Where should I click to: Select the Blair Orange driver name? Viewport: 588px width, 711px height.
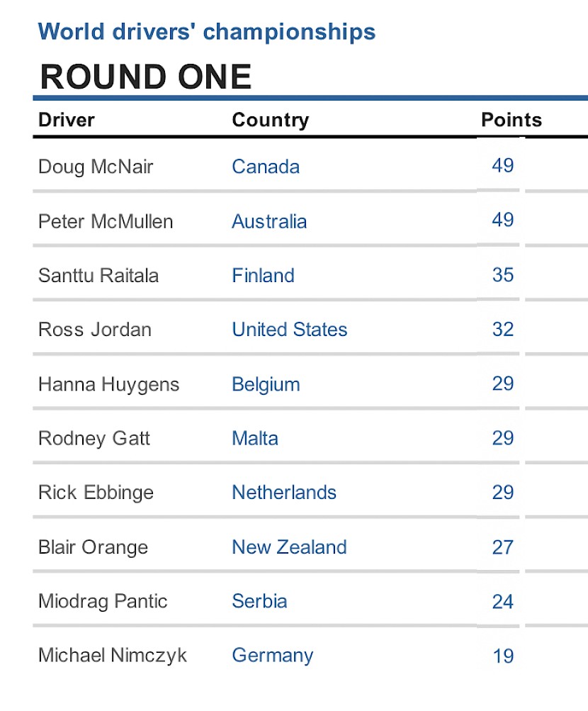point(93,547)
